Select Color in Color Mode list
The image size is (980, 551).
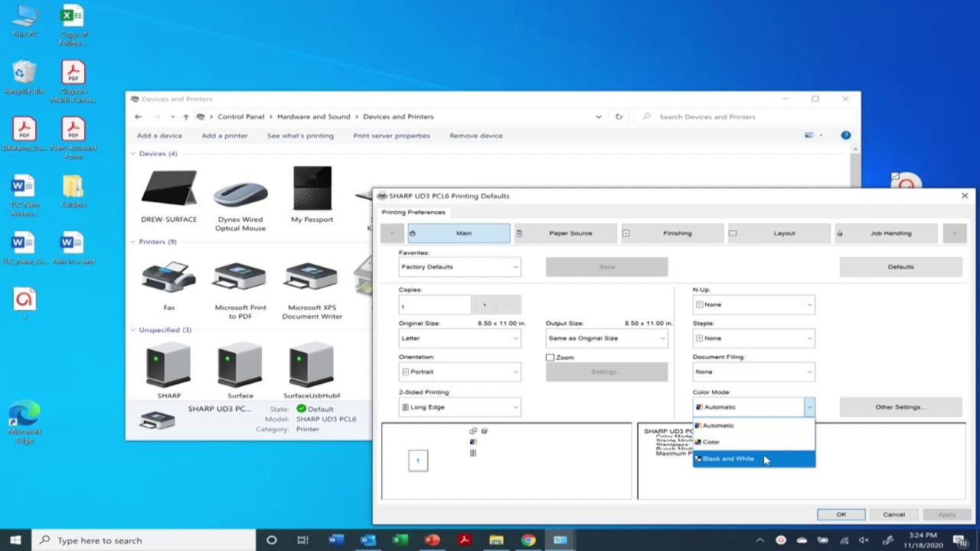(754, 442)
